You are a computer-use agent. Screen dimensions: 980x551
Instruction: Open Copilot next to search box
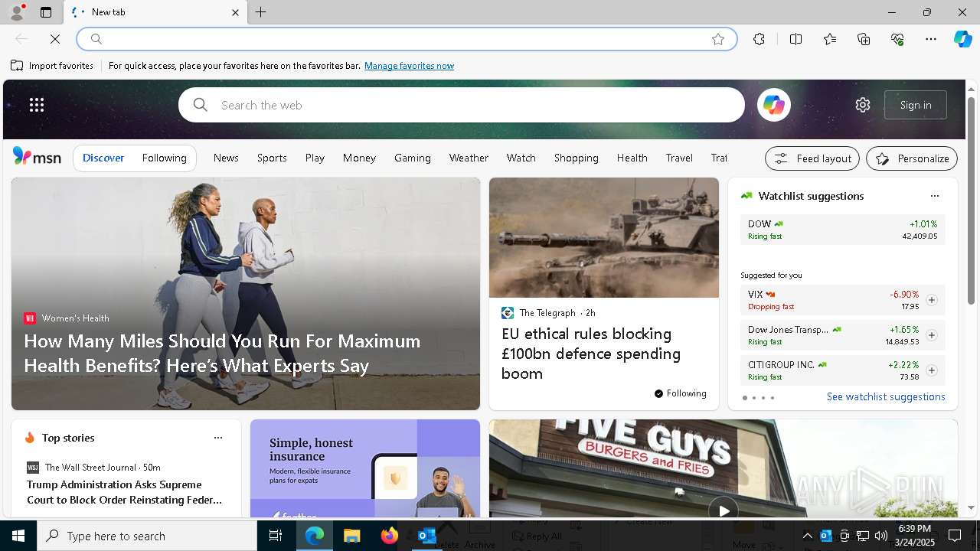pyautogui.click(x=773, y=105)
